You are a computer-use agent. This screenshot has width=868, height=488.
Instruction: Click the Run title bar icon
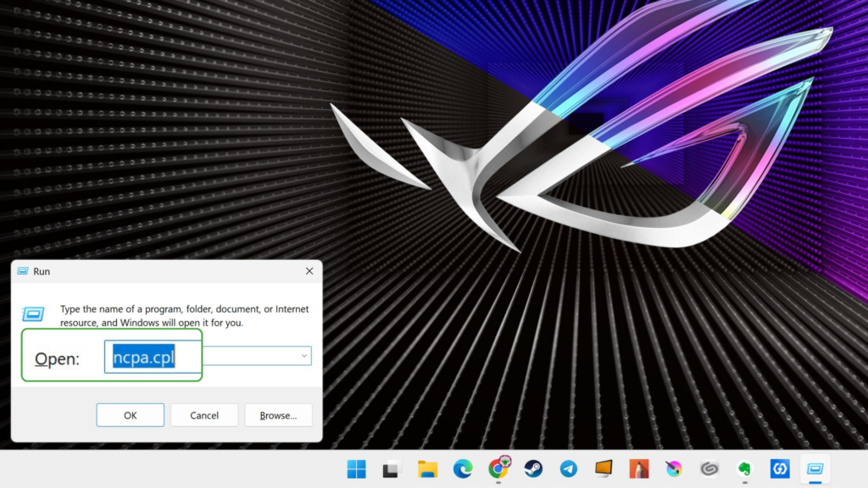click(23, 271)
